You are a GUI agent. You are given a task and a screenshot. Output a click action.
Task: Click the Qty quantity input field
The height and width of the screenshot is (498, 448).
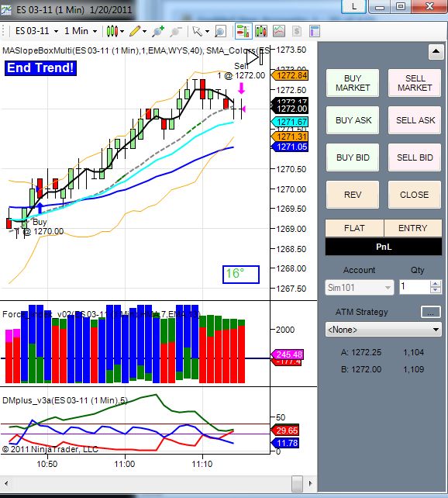click(x=415, y=287)
